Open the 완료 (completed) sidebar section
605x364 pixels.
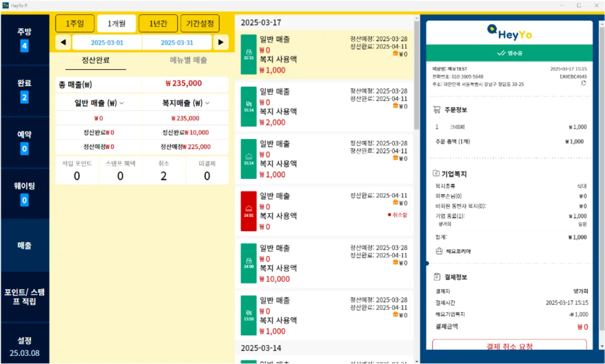25,91
